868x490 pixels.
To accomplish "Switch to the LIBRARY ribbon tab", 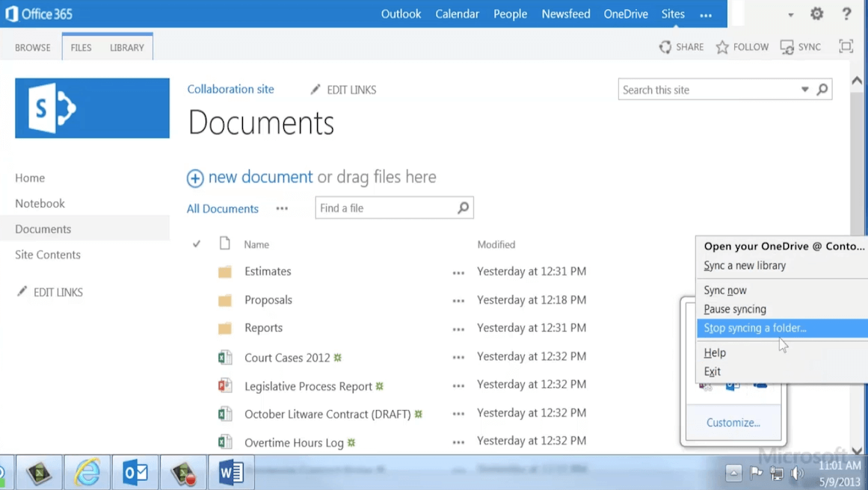I will click(x=127, y=48).
